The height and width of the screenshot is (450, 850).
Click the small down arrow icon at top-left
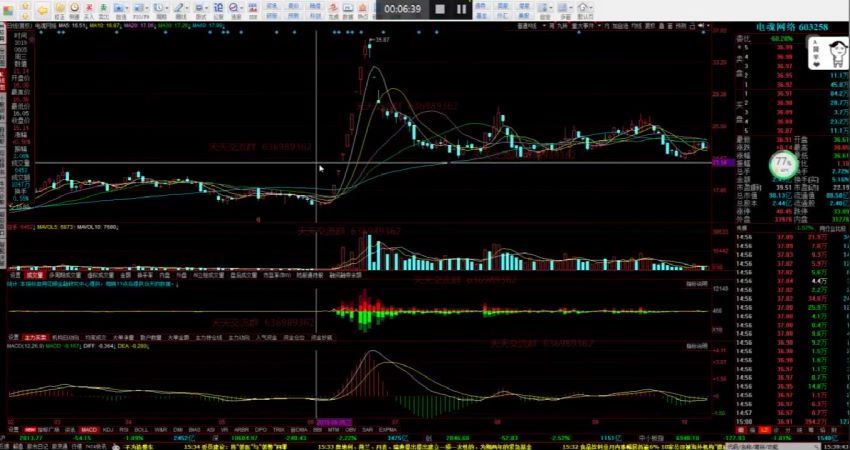click(x=25, y=15)
